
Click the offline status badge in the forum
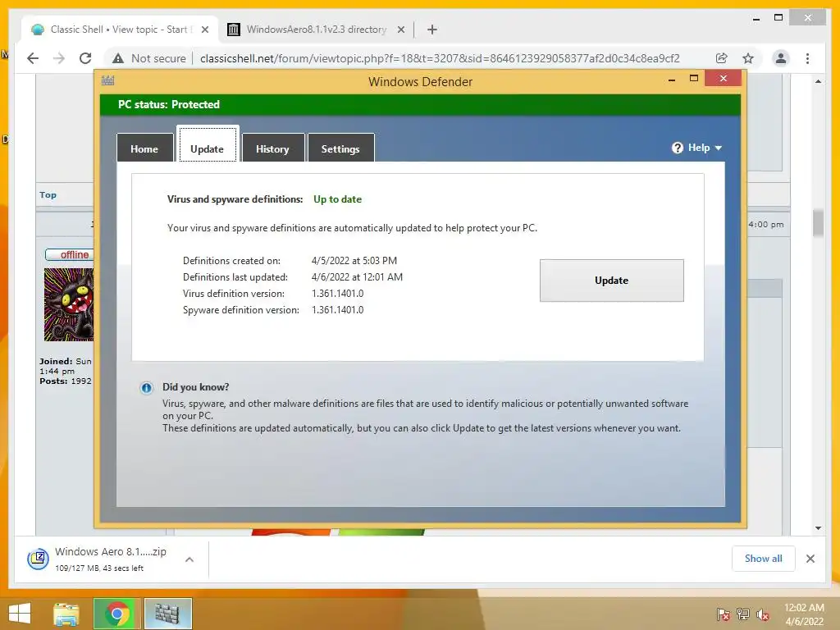coord(70,255)
